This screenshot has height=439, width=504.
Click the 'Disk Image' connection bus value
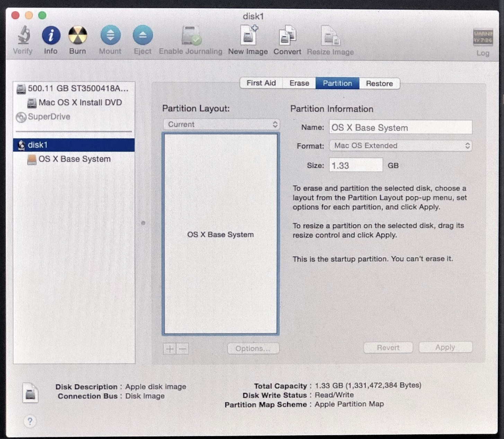click(x=145, y=396)
